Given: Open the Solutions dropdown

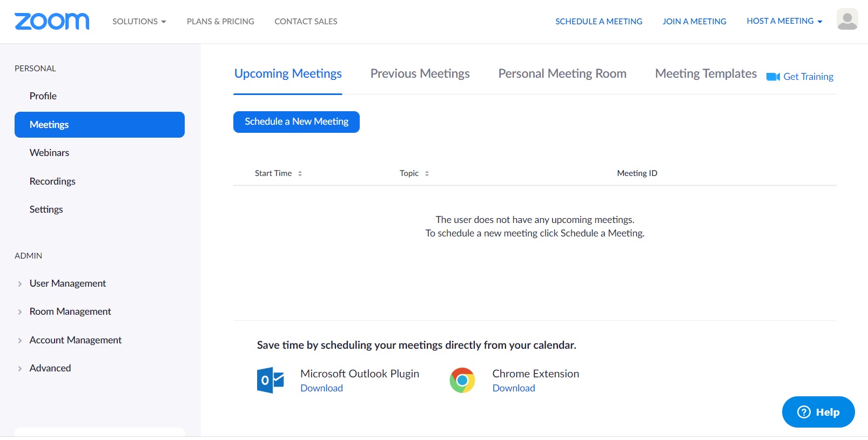Looking at the screenshot, I should pyautogui.click(x=139, y=22).
